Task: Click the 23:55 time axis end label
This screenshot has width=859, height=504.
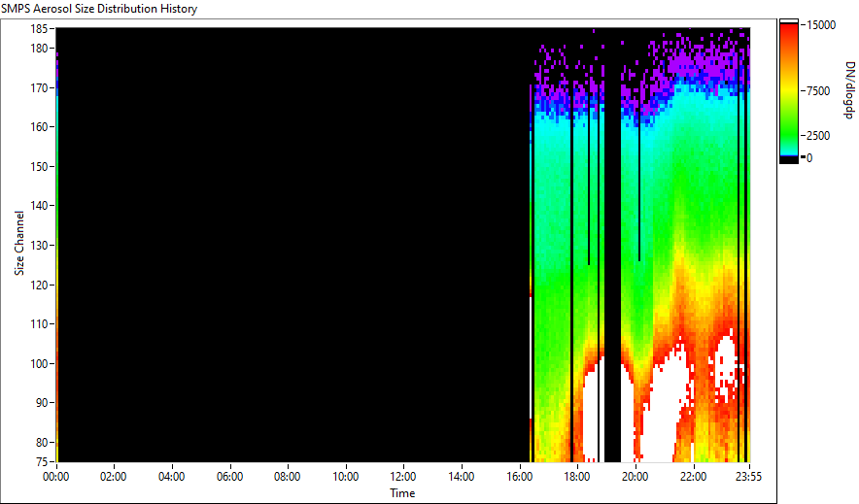Action: [x=748, y=477]
